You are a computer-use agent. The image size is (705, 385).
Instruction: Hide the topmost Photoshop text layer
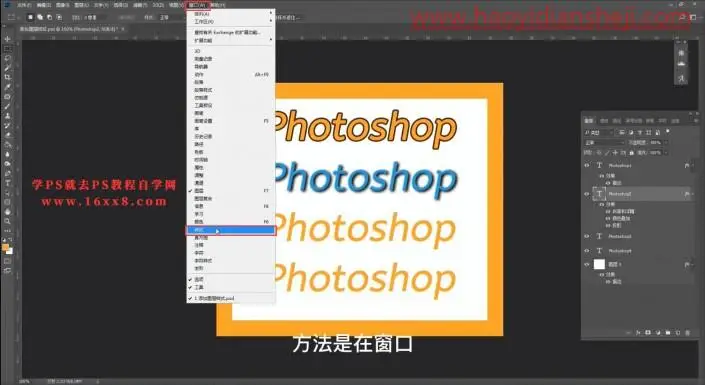pyautogui.click(x=587, y=166)
